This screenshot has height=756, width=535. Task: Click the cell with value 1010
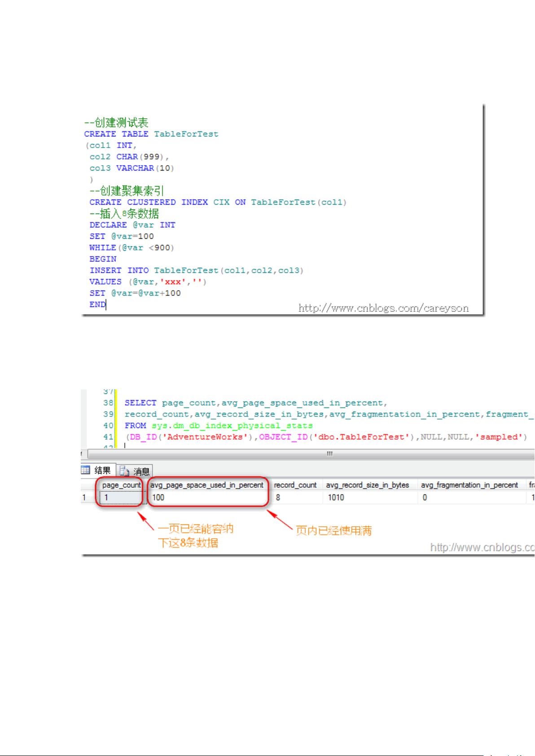(368, 498)
